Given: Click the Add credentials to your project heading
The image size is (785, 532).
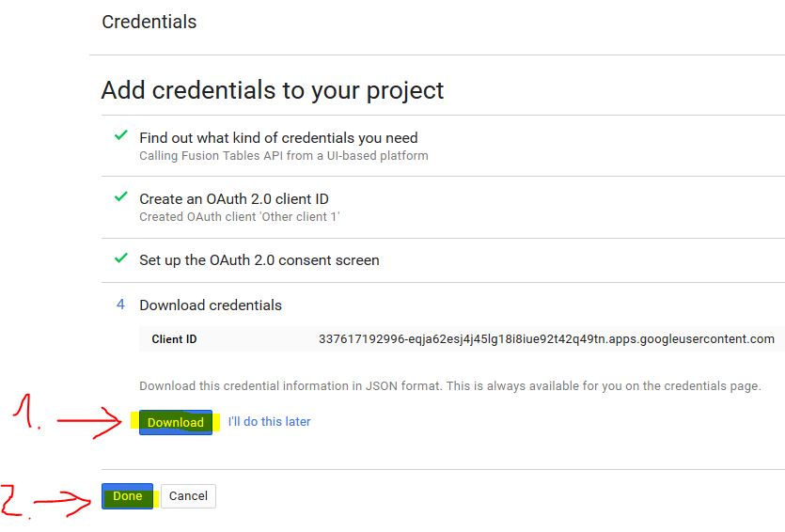Looking at the screenshot, I should (273, 90).
